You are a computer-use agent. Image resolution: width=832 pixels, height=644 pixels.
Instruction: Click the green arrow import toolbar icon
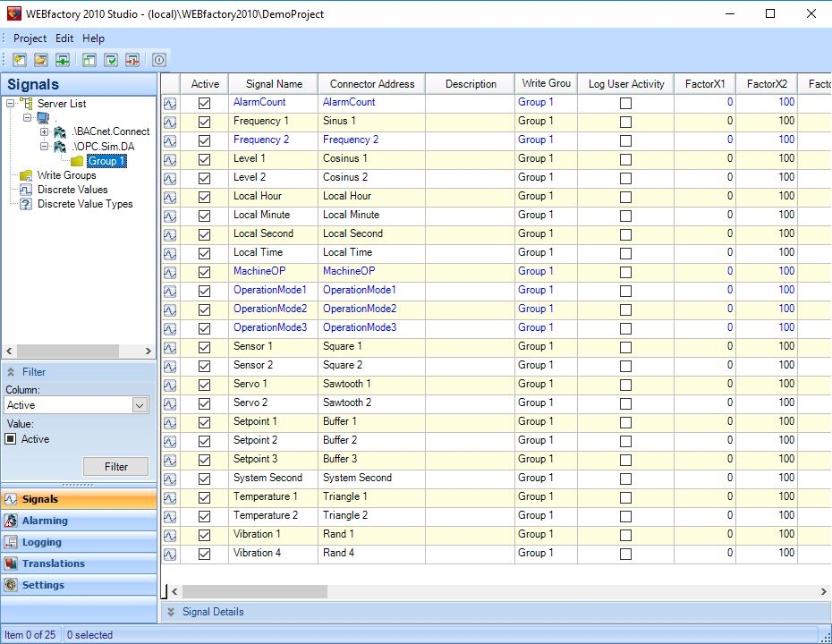(x=63, y=60)
